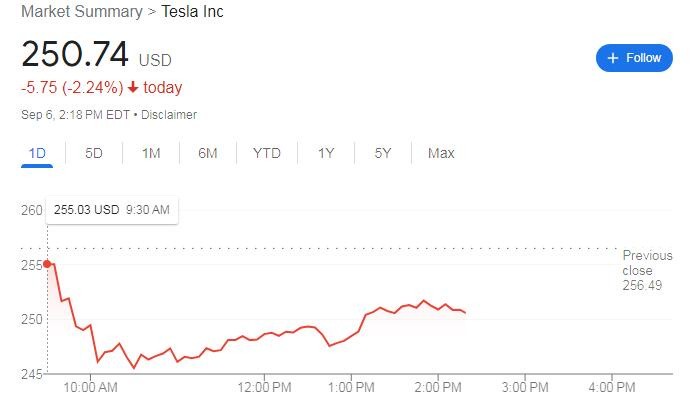691x409 pixels.
Task: Switch to the 1M time range tab
Action: 151,153
